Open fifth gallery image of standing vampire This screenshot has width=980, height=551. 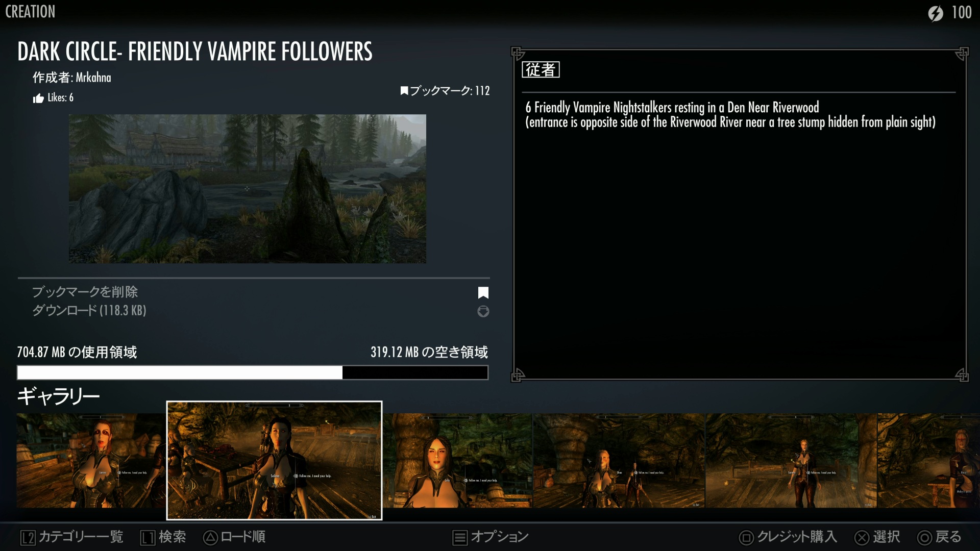[792, 461]
